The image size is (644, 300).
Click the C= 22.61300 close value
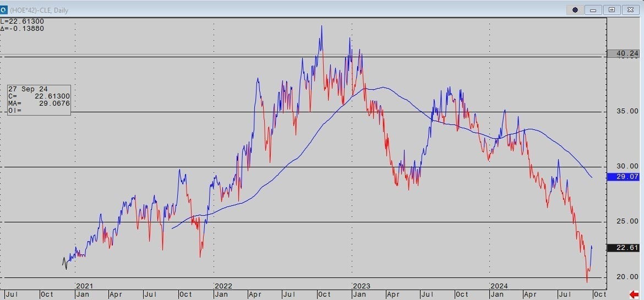[39, 96]
